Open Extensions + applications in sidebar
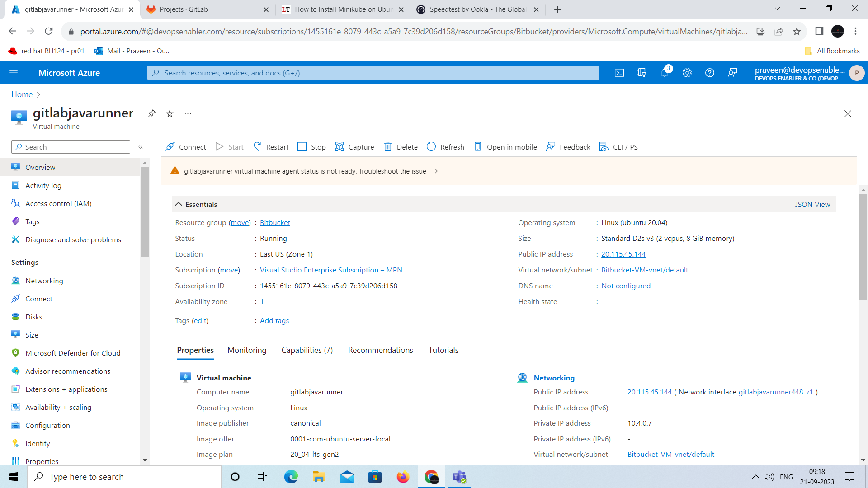The width and height of the screenshot is (868, 488). 66,389
